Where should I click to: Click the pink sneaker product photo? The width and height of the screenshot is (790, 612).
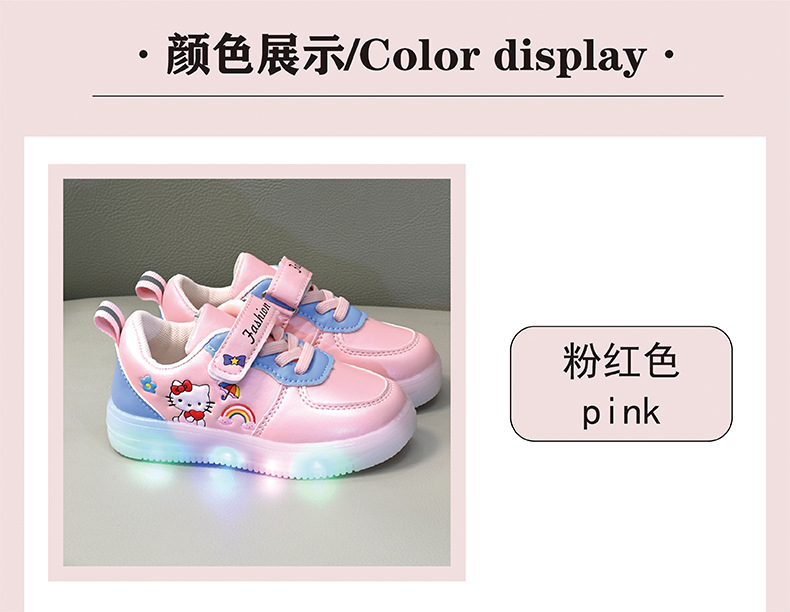(x=256, y=372)
